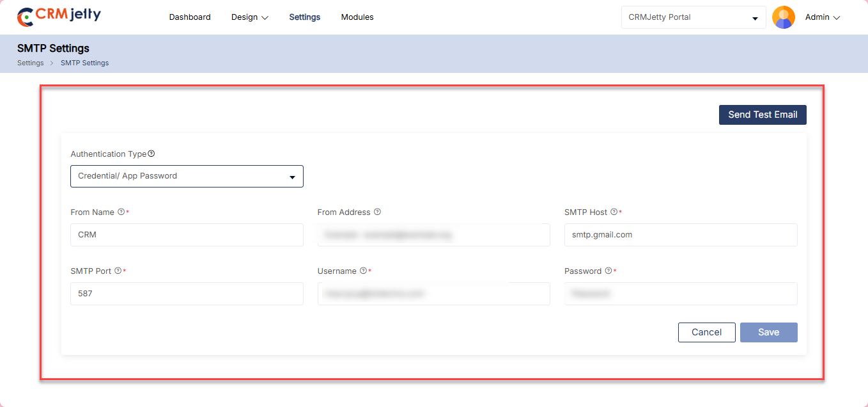Screen dimensions: 868x407
Task: Click the Settings breadcrumb link
Action: click(x=30, y=63)
